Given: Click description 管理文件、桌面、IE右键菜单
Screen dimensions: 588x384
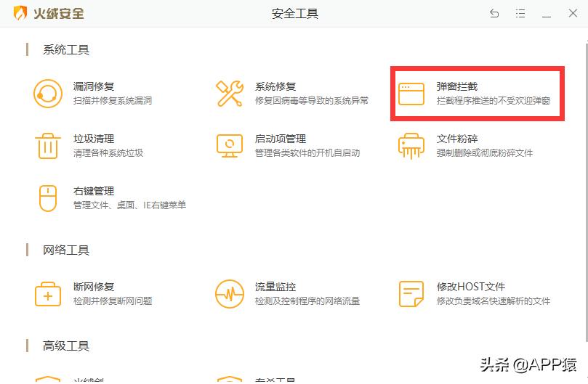Looking at the screenshot, I should 130,205.
